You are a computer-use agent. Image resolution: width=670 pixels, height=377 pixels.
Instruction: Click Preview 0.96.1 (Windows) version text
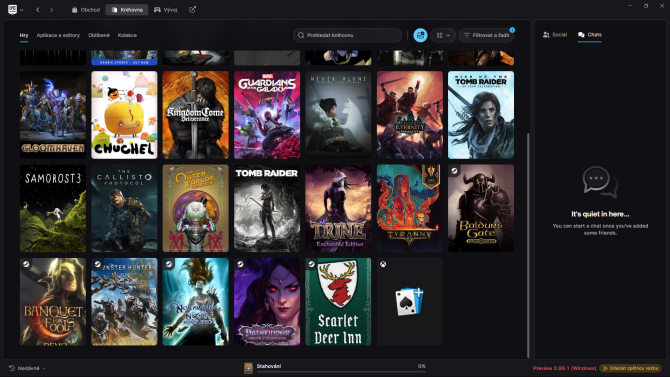tap(564, 368)
